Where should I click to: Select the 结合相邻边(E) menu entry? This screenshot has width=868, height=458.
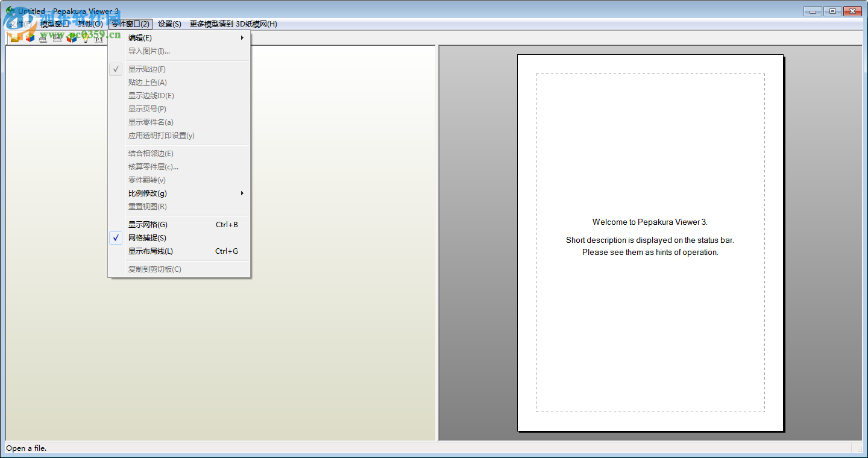coord(179,154)
